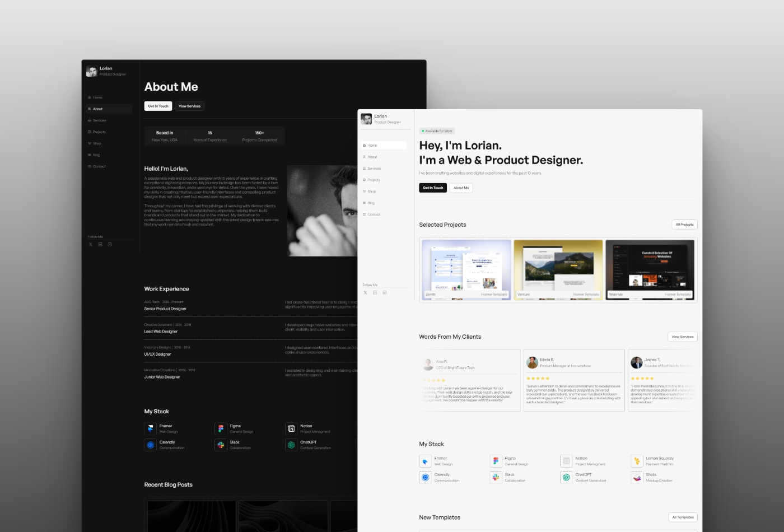Click the Figma logo in My Stack

[x=497, y=460]
